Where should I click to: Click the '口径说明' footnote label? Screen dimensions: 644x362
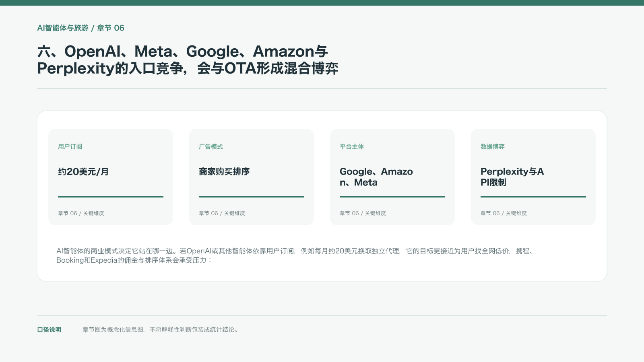(x=49, y=329)
